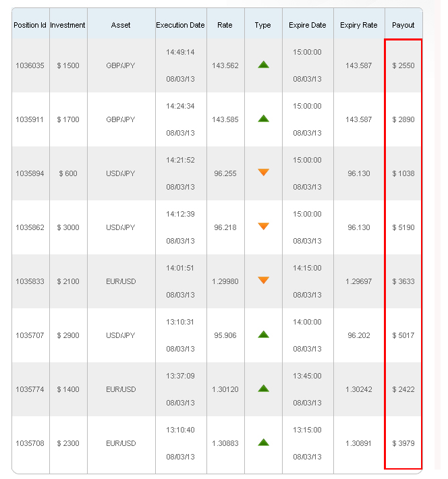Click the Type column header
The height and width of the screenshot is (479, 448).
coord(263,25)
